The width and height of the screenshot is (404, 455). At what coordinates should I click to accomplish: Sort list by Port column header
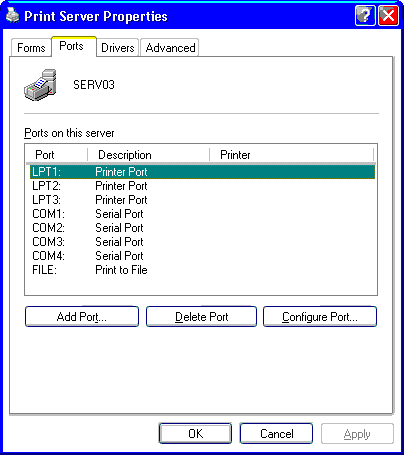[x=56, y=155]
